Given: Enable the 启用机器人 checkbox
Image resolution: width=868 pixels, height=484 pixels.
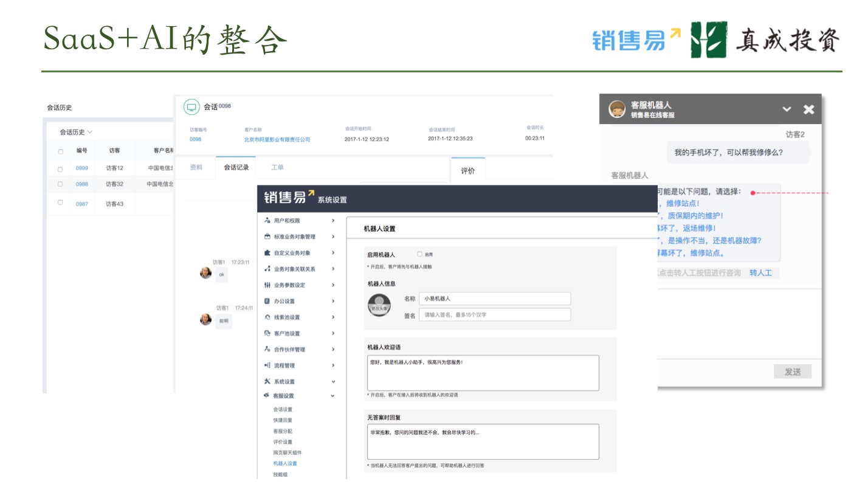Looking at the screenshot, I should pyautogui.click(x=420, y=254).
